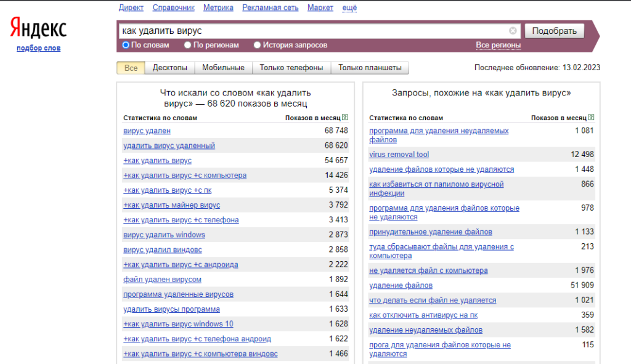Open the Директ link
Screen dimensions: 631x364
coord(131,7)
